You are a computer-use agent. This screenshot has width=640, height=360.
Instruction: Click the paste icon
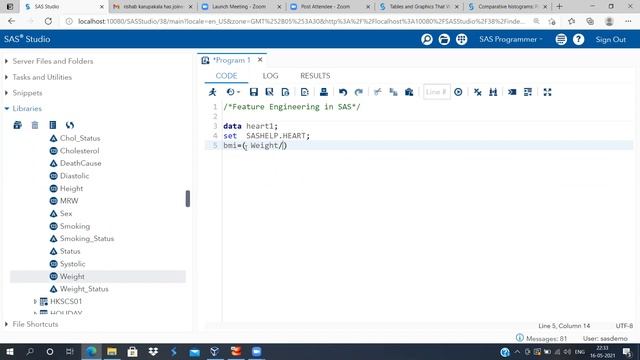click(409, 92)
